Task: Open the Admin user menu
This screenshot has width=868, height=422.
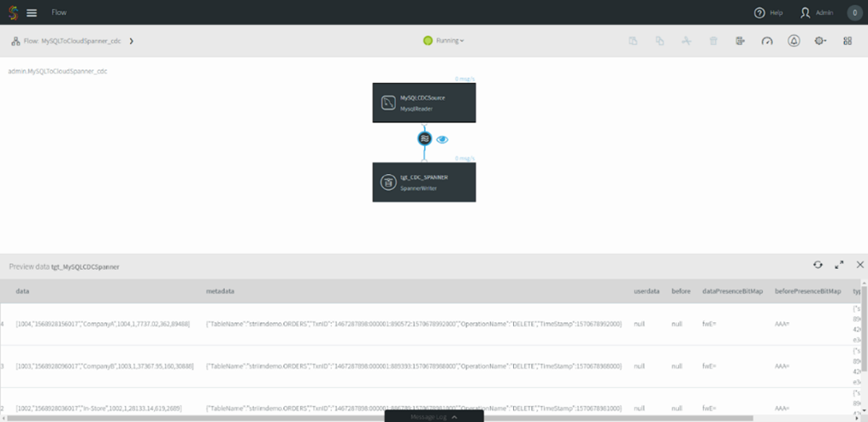Action: click(816, 12)
